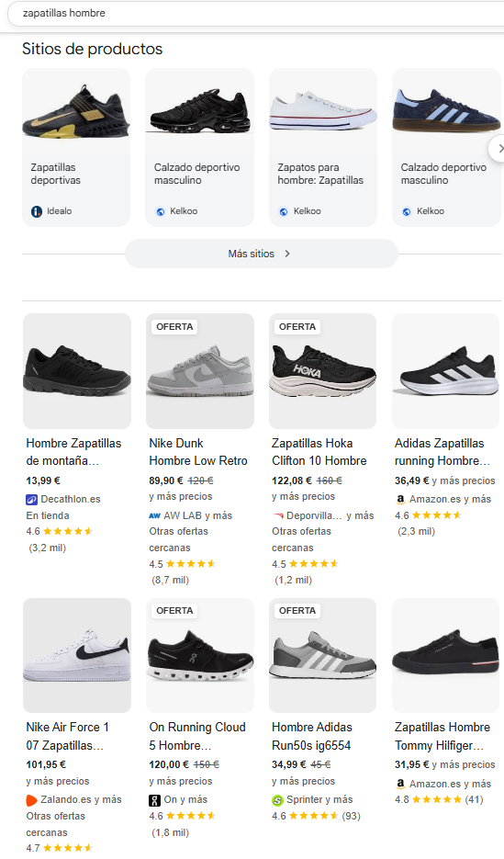Click Amazon logo under Tommy Hilfiger shoes
This screenshot has width=504, height=859.
click(400, 784)
